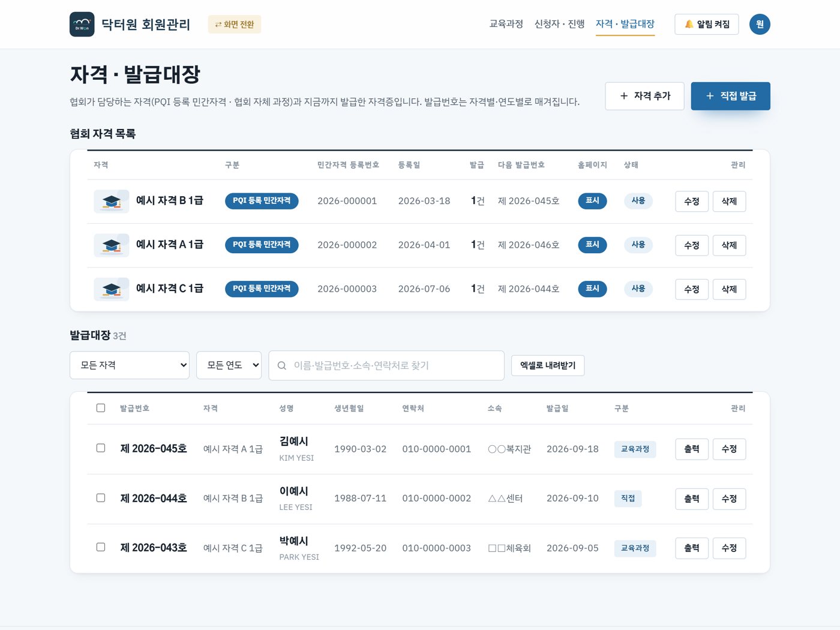The width and height of the screenshot is (840, 630).
Task: Open the 모든 자격 dropdown
Action: (x=130, y=365)
